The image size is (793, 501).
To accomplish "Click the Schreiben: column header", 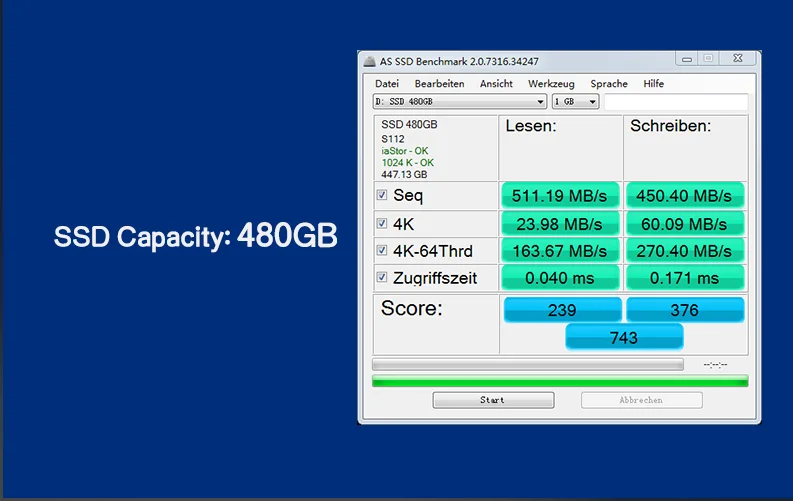I will click(671, 126).
